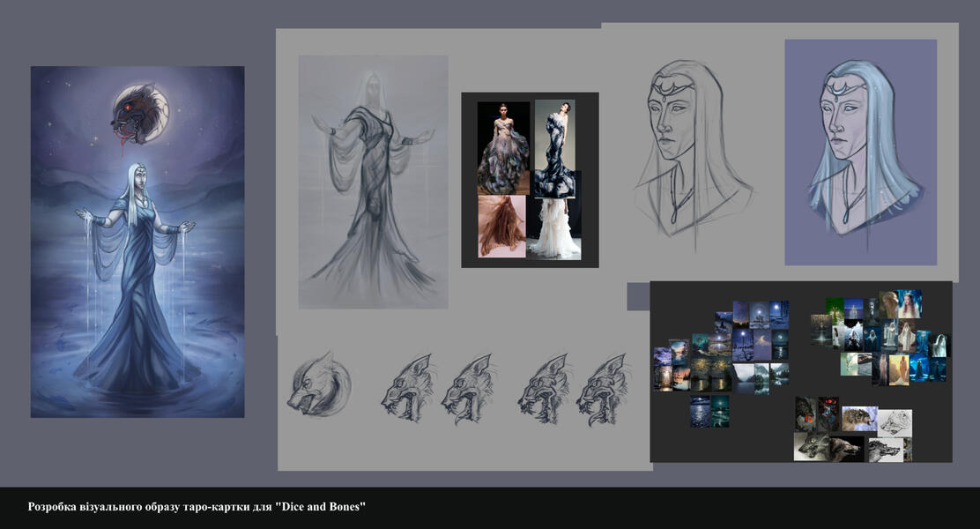Image resolution: width=980 pixels, height=529 pixels.
Task: Select the circular wolf emblem sketch
Action: tap(318, 384)
